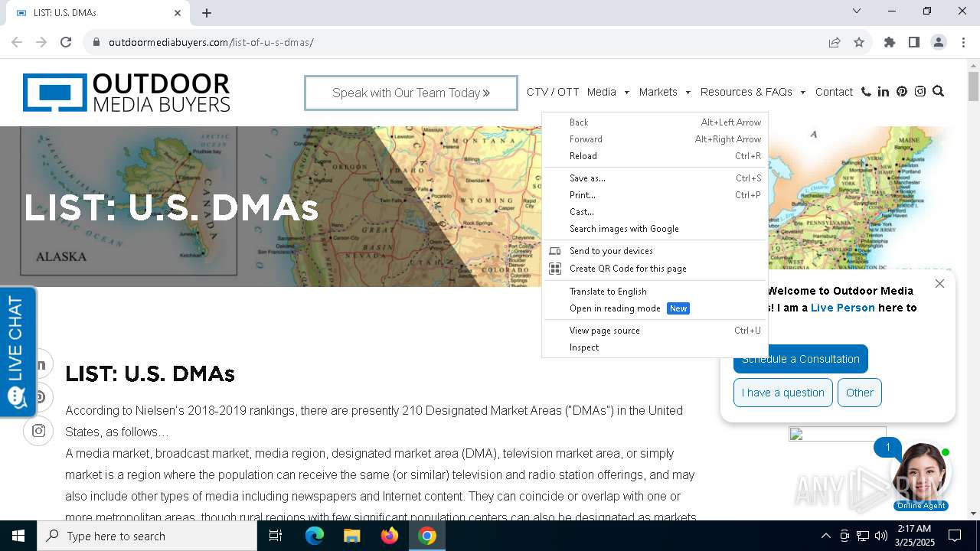The image size is (980, 551).
Task: Select Create QR Code for this page
Action: (x=655, y=269)
